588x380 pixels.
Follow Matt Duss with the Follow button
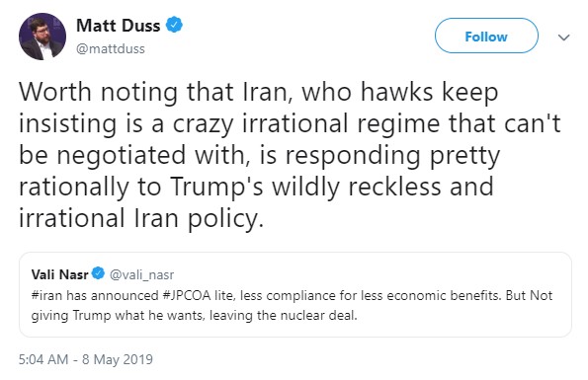coord(486,36)
